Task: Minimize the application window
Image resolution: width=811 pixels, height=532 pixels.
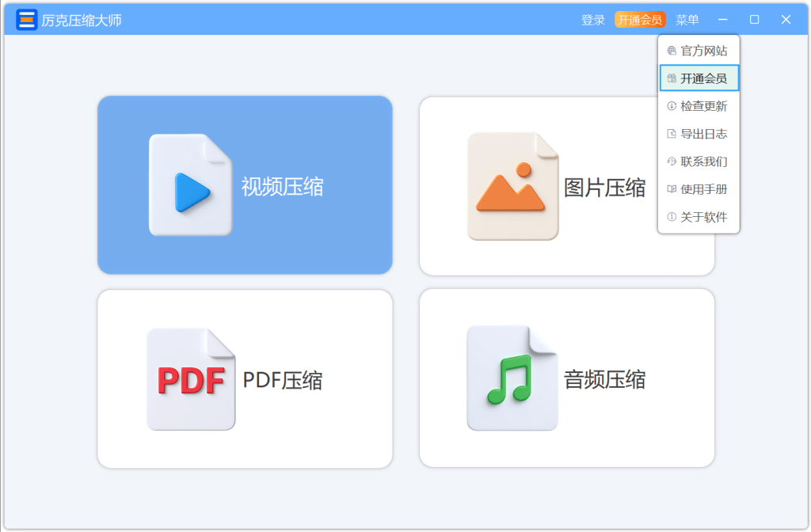Action: [x=722, y=20]
